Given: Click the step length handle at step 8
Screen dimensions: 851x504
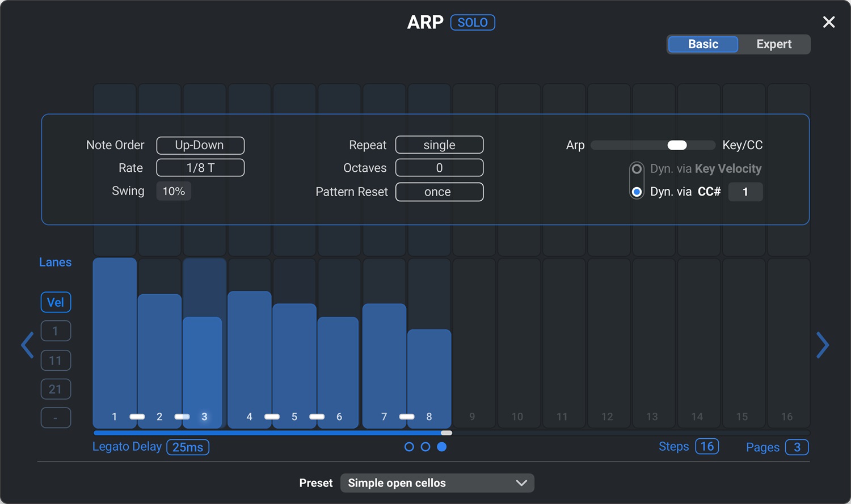Looking at the screenshot, I should pyautogui.click(x=446, y=433).
